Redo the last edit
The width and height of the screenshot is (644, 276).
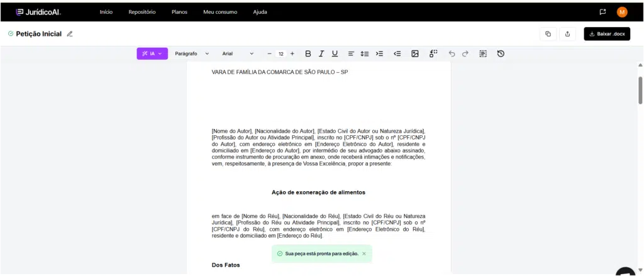tap(465, 53)
